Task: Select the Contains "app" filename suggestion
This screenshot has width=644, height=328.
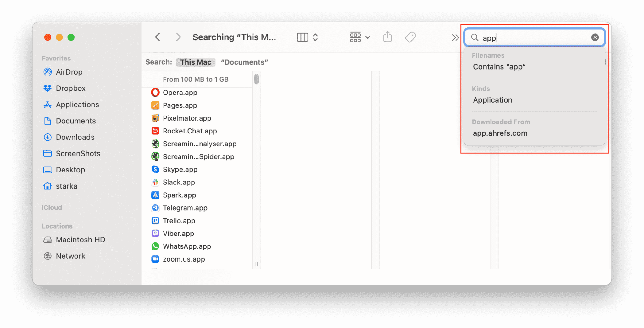Action: (499, 67)
